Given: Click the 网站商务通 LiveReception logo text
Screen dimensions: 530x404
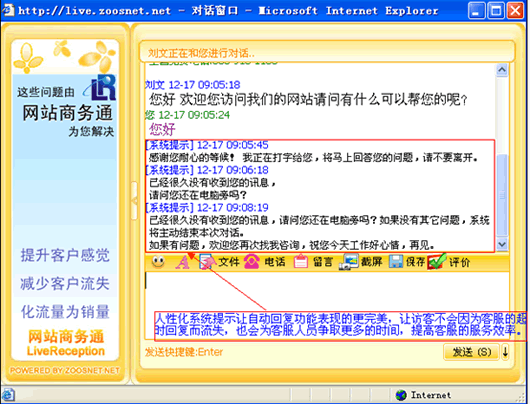Looking at the screenshot, I should (x=66, y=343).
